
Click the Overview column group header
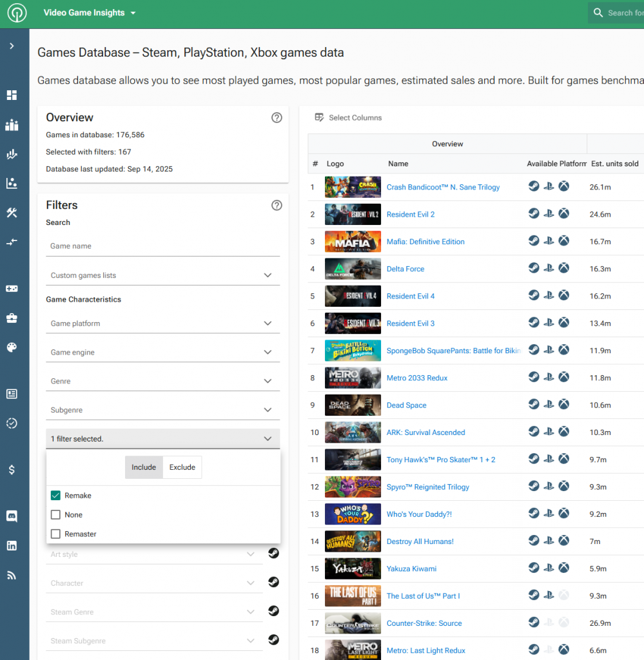[447, 144]
